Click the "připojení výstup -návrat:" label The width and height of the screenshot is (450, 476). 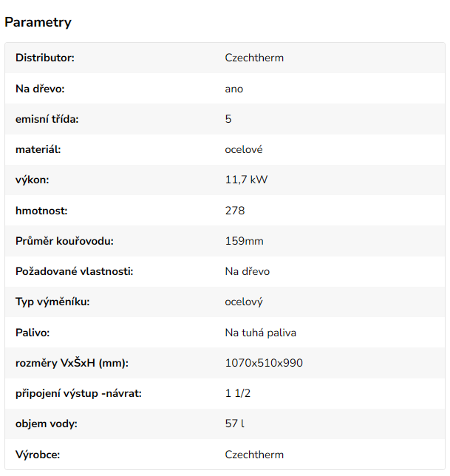coord(78,393)
